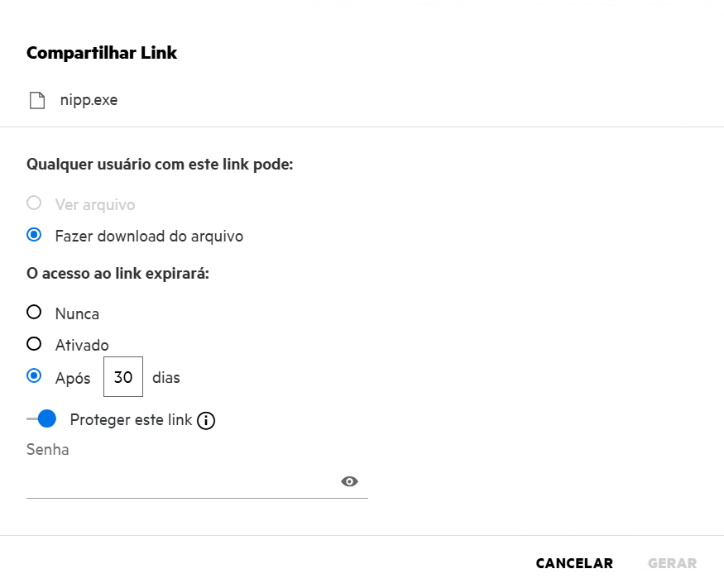The height and width of the screenshot is (588, 724).
Task: Click the 'Compartilhar Link' dialog title
Action: pos(102,53)
